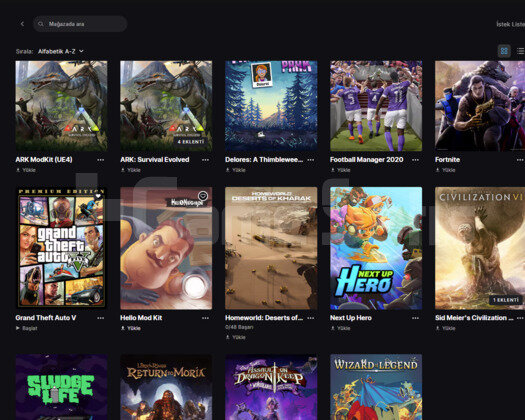Screen dimensions: 525x420
Task: Open ARK: Survival Evolved options menu
Action: 205,160
